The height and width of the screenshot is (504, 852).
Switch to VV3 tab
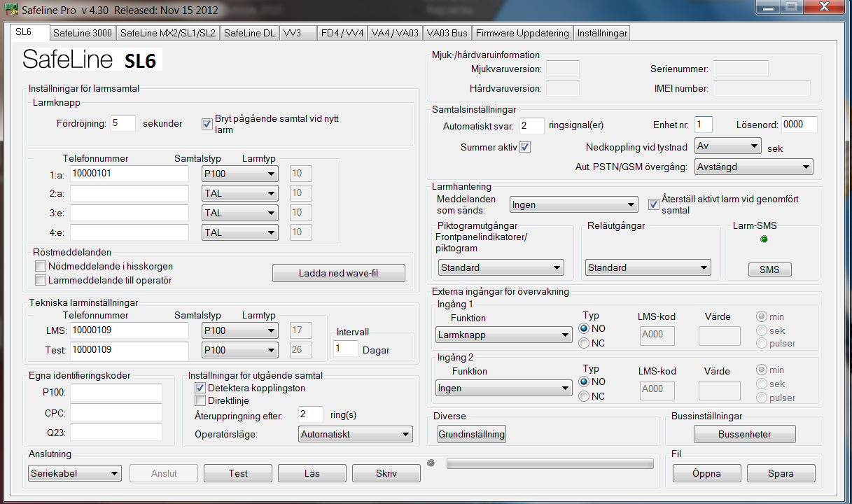point(297,34)
